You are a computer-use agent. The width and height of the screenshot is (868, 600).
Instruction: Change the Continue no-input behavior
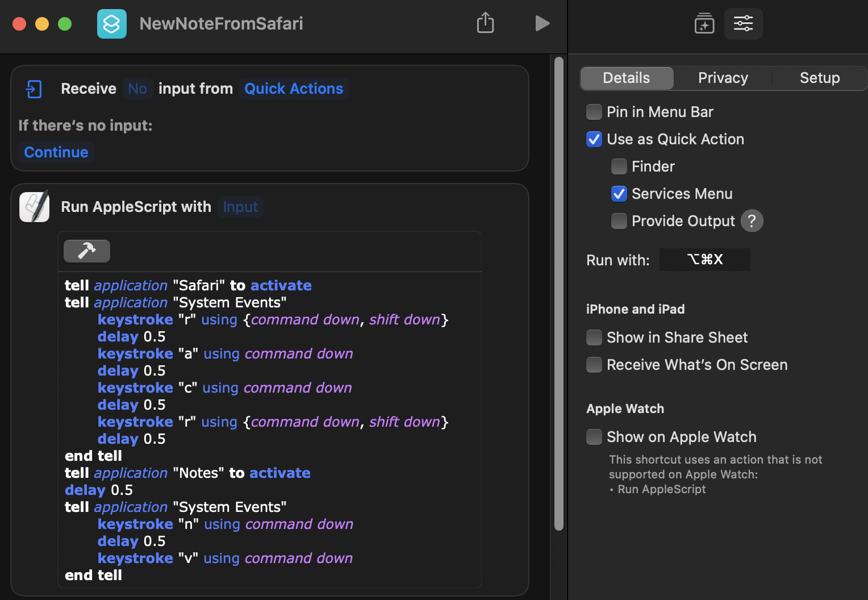coord(56,152)
